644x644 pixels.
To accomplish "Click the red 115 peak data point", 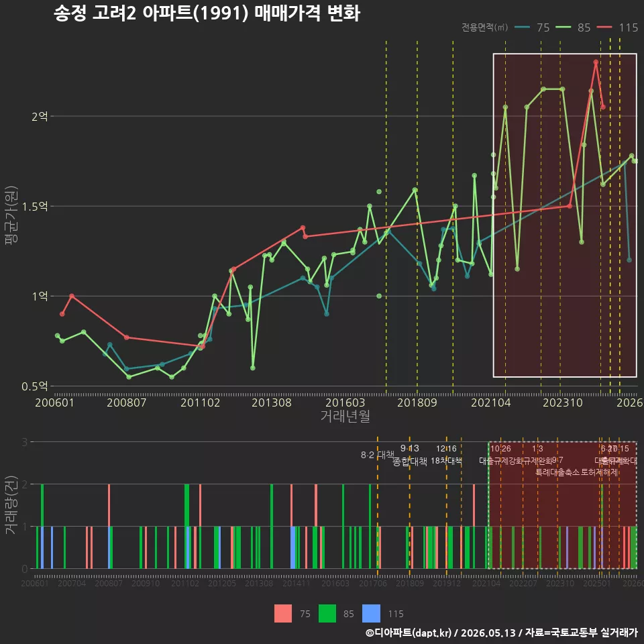I will point(596,62).
